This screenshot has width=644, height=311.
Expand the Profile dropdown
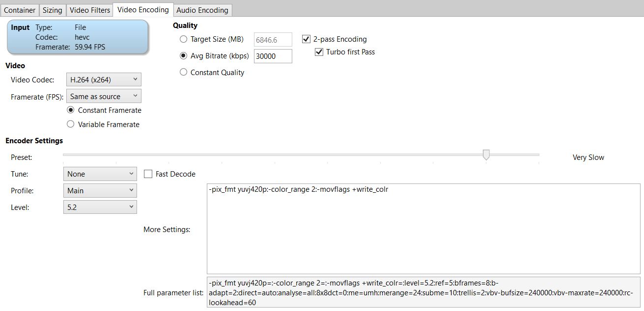[x=100, y=191]
